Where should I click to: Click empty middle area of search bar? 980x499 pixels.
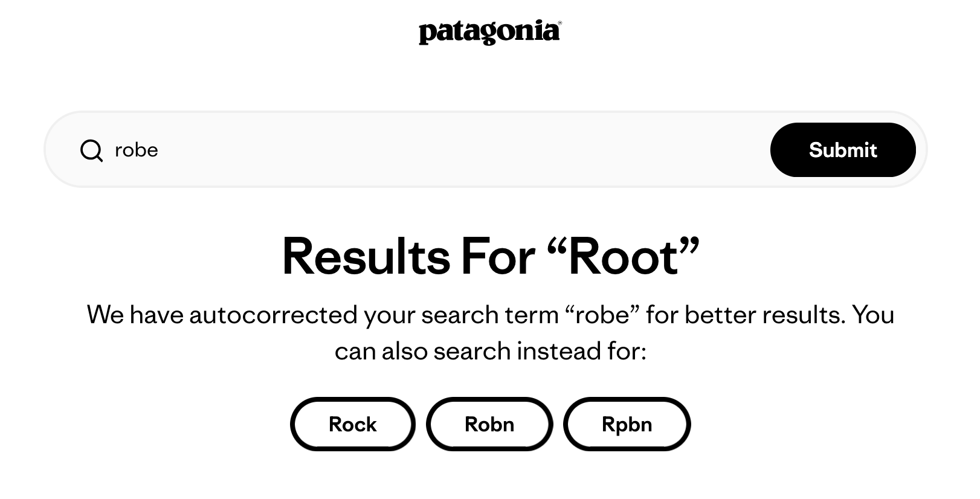[459, 150]
